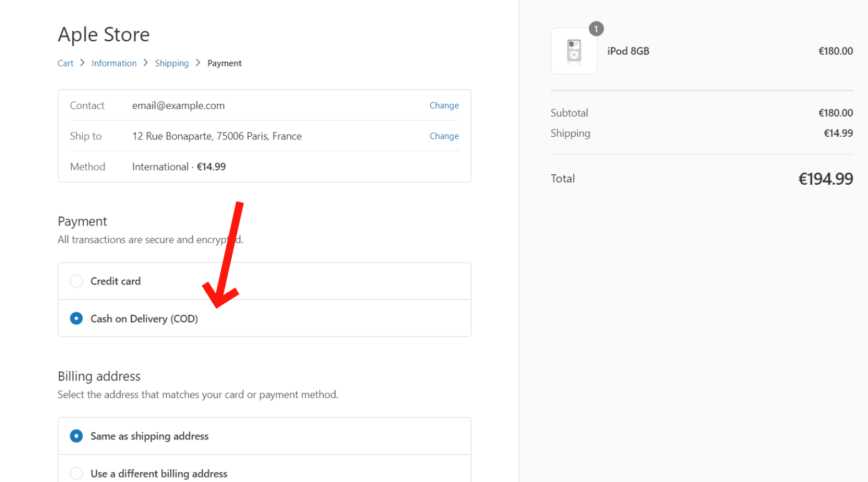
Task: Click the quantity badge on iPod image
Action: tap(596, 29)
